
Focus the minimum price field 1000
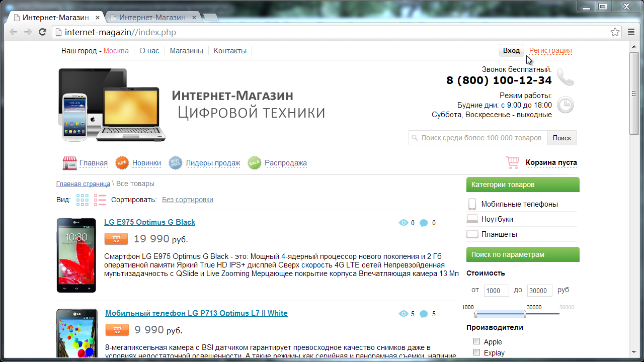click(x=497, y=291)
